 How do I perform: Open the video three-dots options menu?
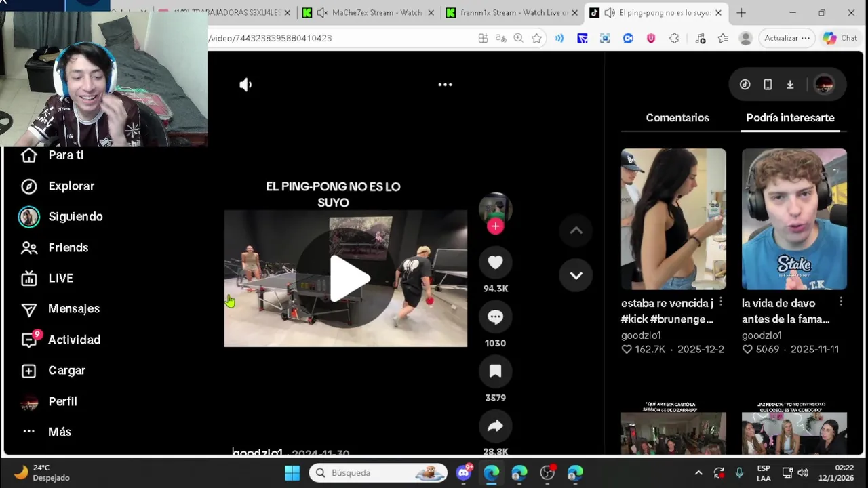[445, 85]
